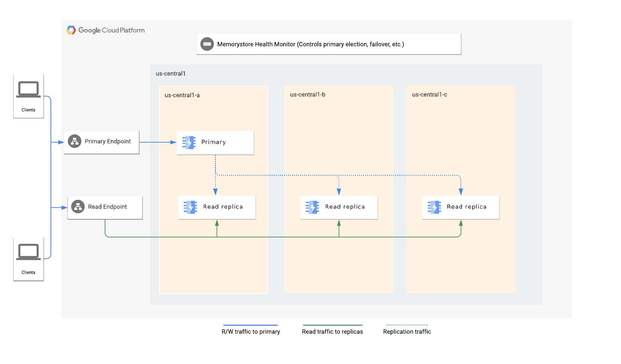Click the us-central1-a read replica icon
The width and height of the screenshot is (621, 364).
click(191, 207)
